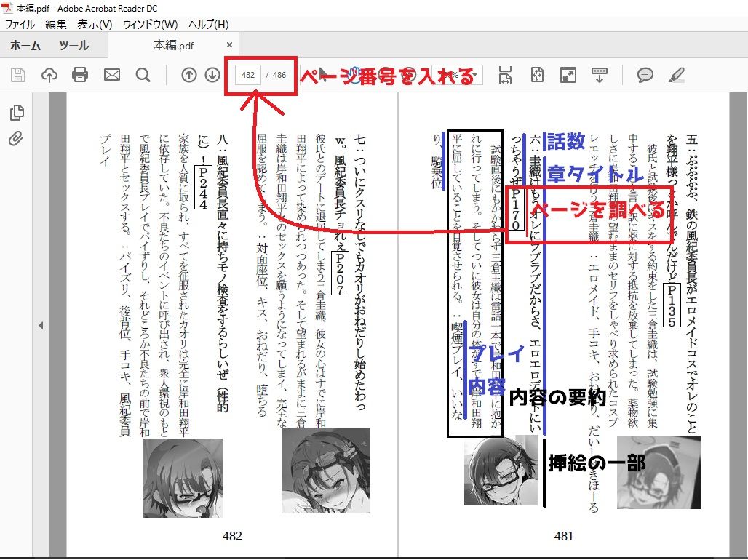Expand the left navigation pane arrow
Viewport: 748px width, 560px height.
[41, 325]
